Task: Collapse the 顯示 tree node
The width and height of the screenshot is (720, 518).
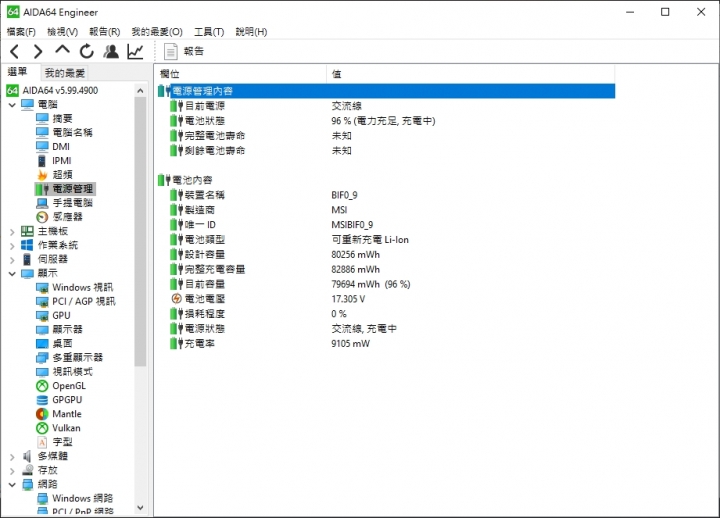Action: tap(12, 274)
